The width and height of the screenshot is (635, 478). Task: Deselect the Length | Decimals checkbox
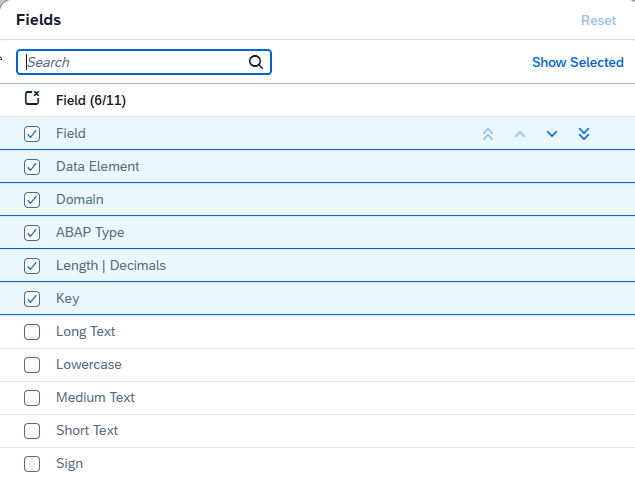[x=32, y=266]
